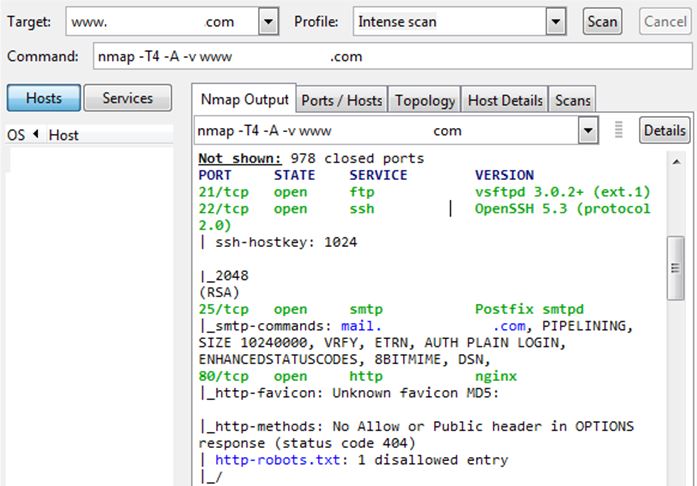The height and width of the screenshot is (486, 697).
Task: Switch to the Ports / Hosts tab
Action: coord(342,100)
